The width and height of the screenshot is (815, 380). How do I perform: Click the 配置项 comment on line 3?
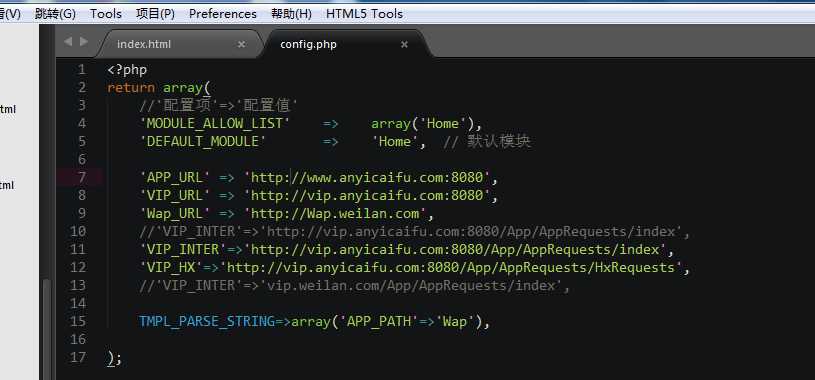point(218,106)
